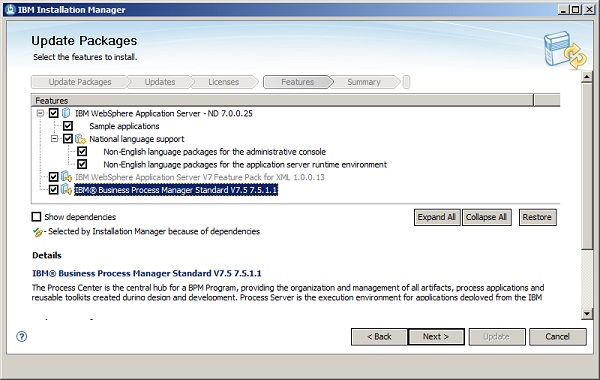Image resolution: width=600 pixels, height=380 pixels.
Task: Close the Installation Manager window
Action: click(589, 10)
